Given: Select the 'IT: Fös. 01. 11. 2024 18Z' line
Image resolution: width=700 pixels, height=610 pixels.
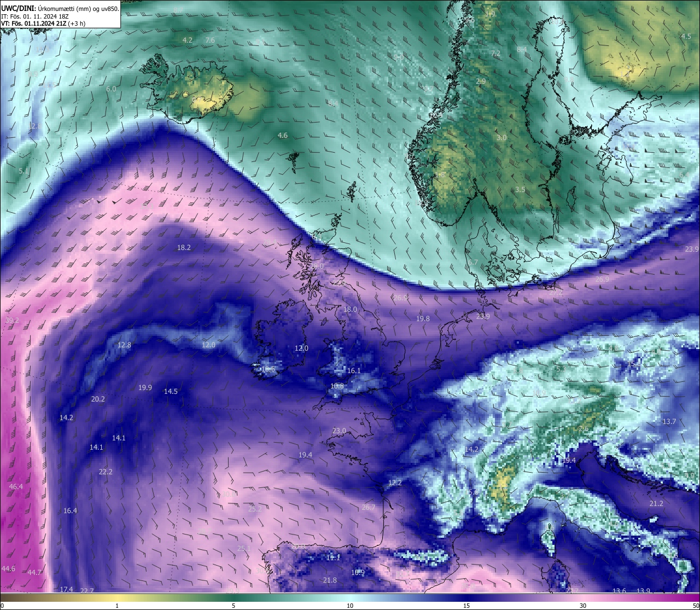Looking at the screenshot, I should (x=36, y=16).
